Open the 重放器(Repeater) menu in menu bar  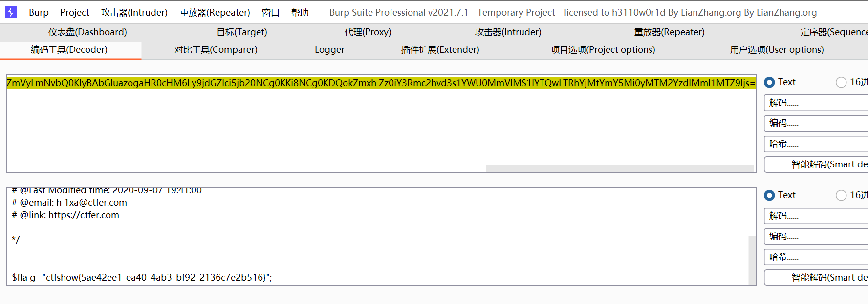click(215, 12)
